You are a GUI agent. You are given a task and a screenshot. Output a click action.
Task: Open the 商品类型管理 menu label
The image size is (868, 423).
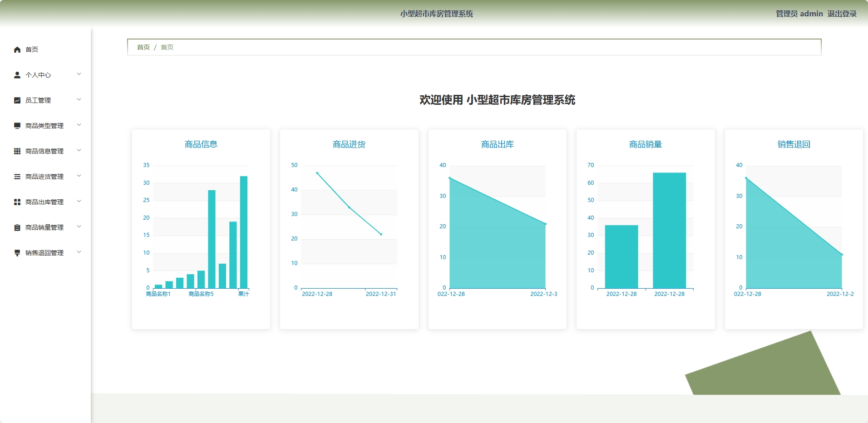coord(44,126)
